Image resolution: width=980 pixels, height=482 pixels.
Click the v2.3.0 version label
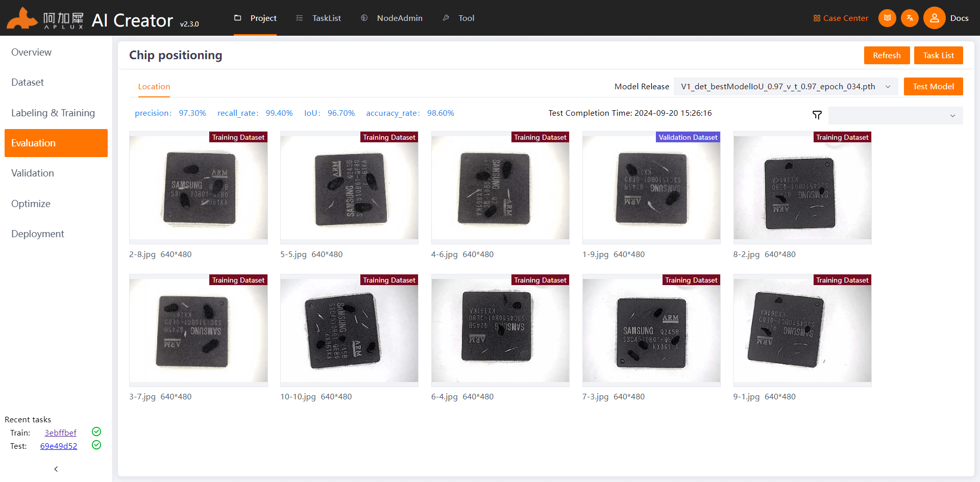[x=189, y=24]
